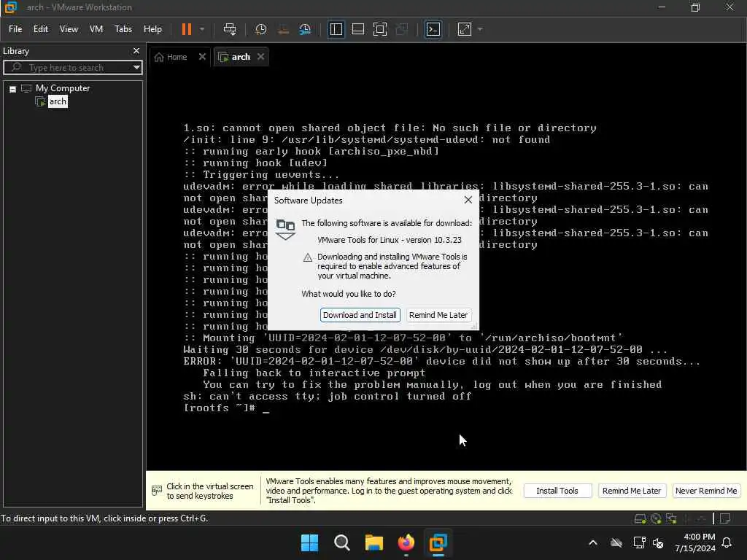Screen dimensions: 747x560
Task: Click the OneDrive tray icon
Action: (x=616, y=542)
